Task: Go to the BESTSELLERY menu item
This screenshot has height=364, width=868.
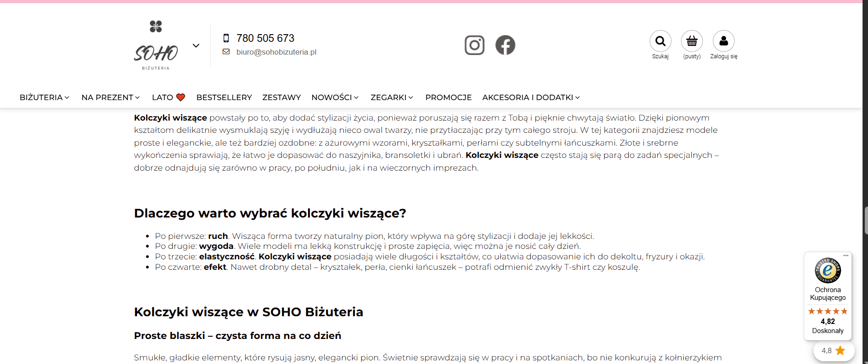Action: pos(224,97)
